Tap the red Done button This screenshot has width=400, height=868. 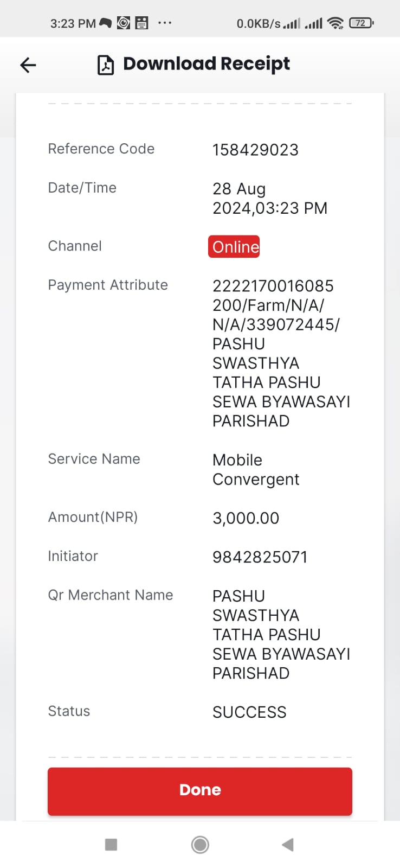click(200, 790)
